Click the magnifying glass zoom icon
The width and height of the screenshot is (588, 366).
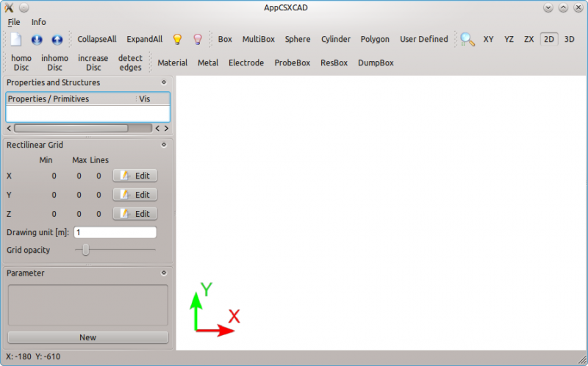point(467,40)
